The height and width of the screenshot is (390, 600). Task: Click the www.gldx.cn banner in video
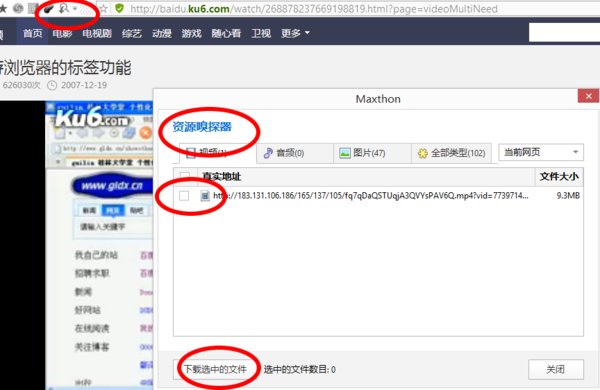112,186
